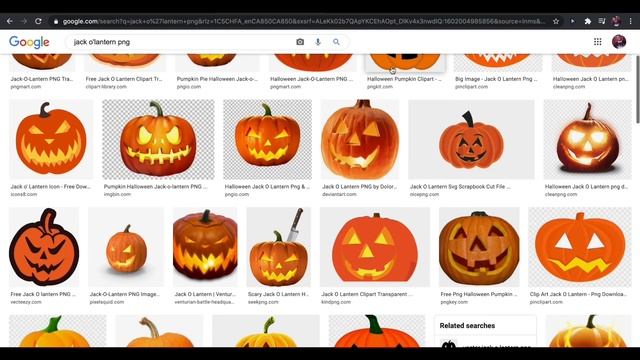Click the address bar URL

pyautogui.click(x=303, y=21)
